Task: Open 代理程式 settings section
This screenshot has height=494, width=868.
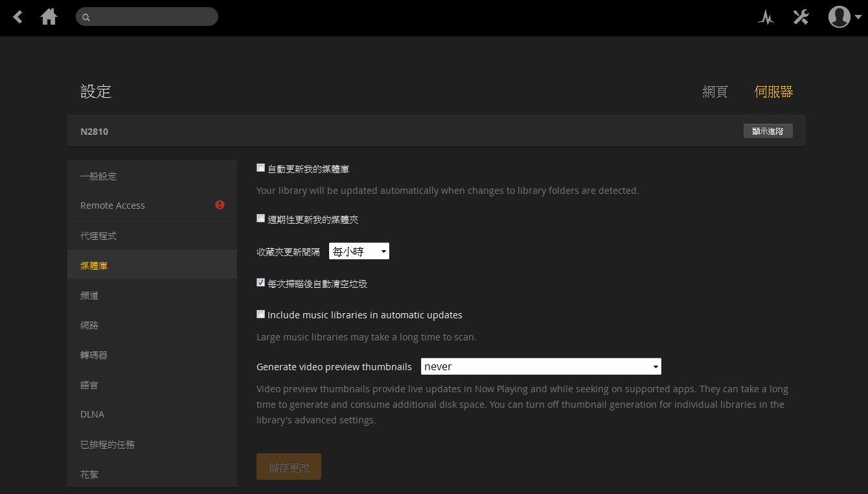Action: [152, 235]
